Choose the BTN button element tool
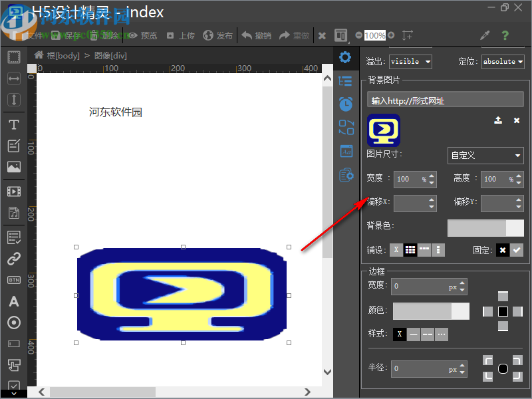The width and height of the screenshot is (532, 399). point(13,280)
